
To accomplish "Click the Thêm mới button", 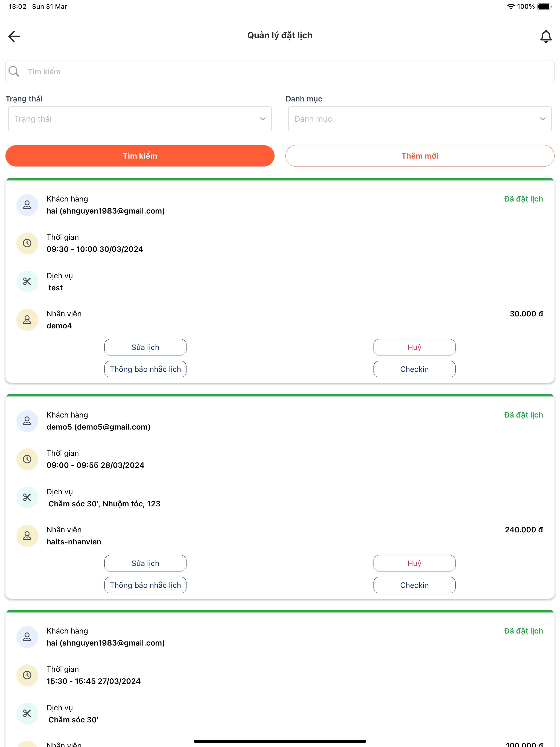I will [x=420, y=156].
